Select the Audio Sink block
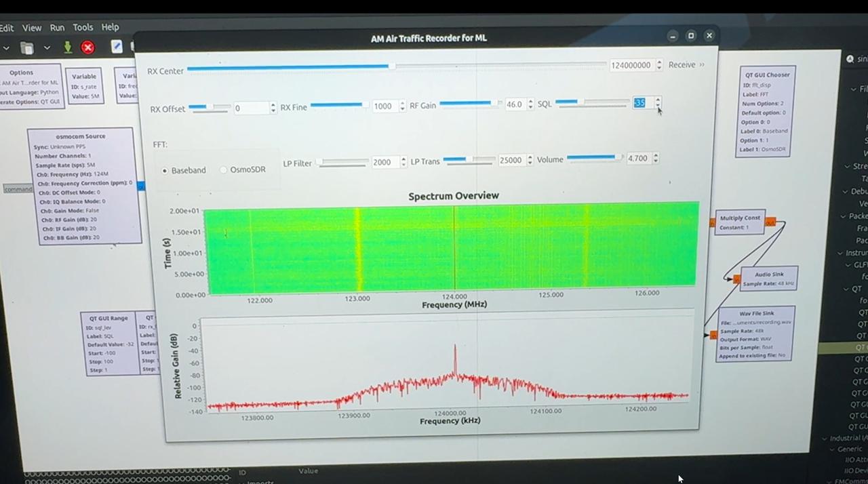Screen dimensions: 868x484 pyautogui.click(x=768, y=278)
